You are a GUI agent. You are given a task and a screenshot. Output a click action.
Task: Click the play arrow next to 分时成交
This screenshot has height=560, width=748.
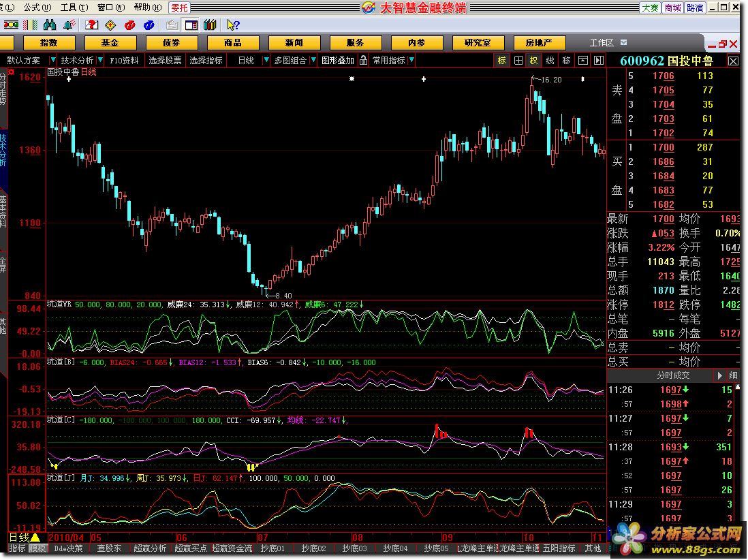[719, 375]
